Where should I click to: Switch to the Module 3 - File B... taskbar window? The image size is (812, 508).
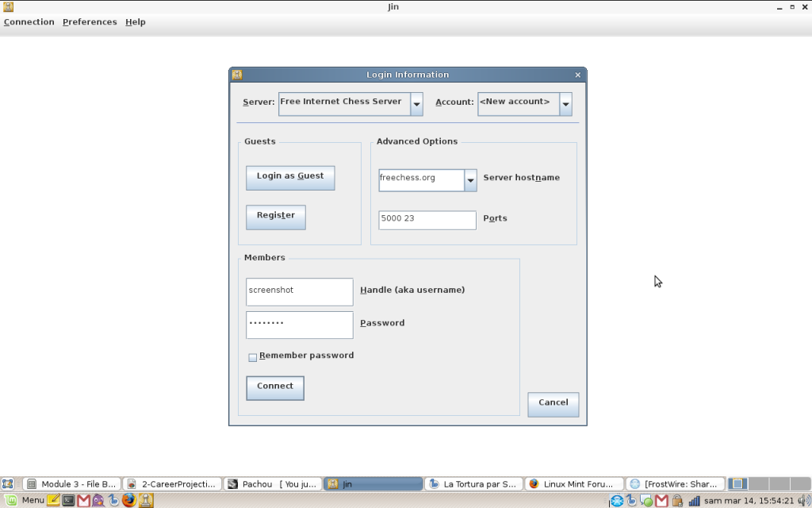pyautogui.click(x=72, y=484)
